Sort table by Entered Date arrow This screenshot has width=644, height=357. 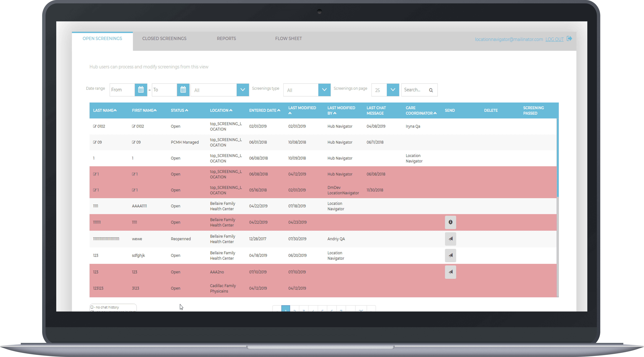279,110
